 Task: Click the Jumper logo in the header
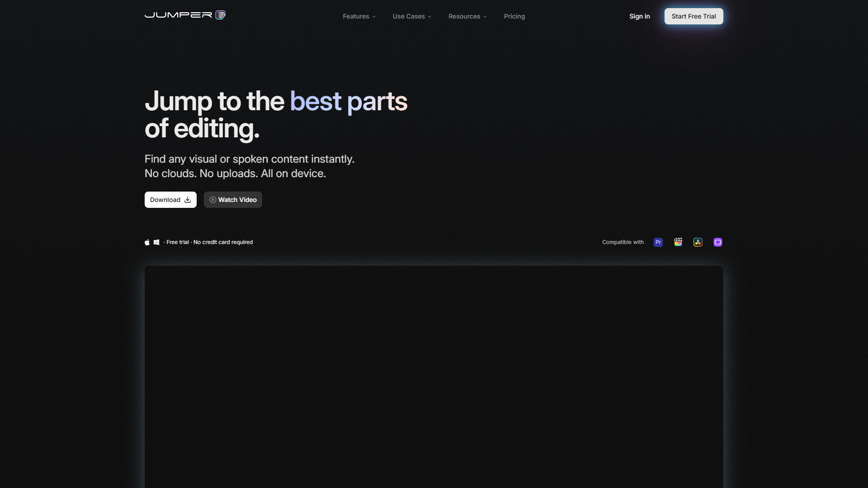coord(185,15)
